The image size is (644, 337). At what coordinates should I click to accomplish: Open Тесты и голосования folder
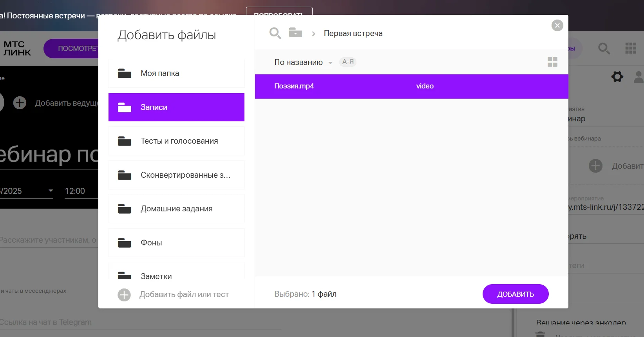(176, 141)
